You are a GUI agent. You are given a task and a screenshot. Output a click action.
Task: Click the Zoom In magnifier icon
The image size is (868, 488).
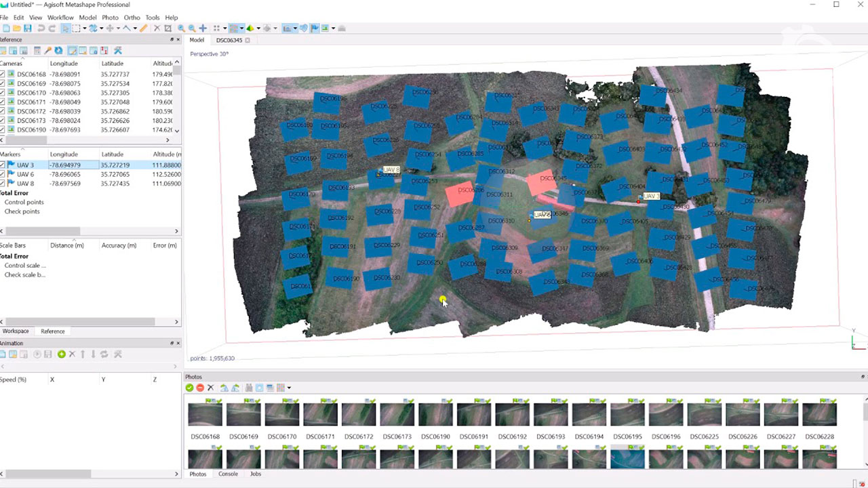tap(181, 28)
